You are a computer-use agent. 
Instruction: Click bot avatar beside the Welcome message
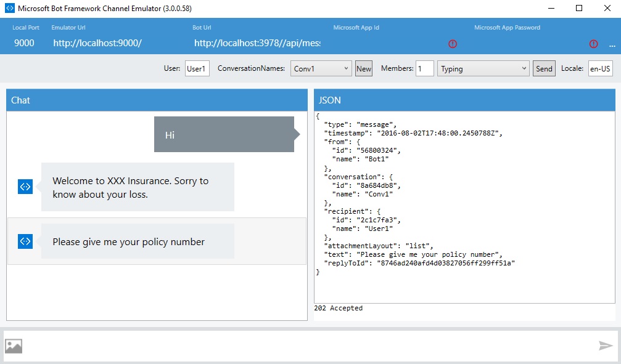tap(25, 187)
